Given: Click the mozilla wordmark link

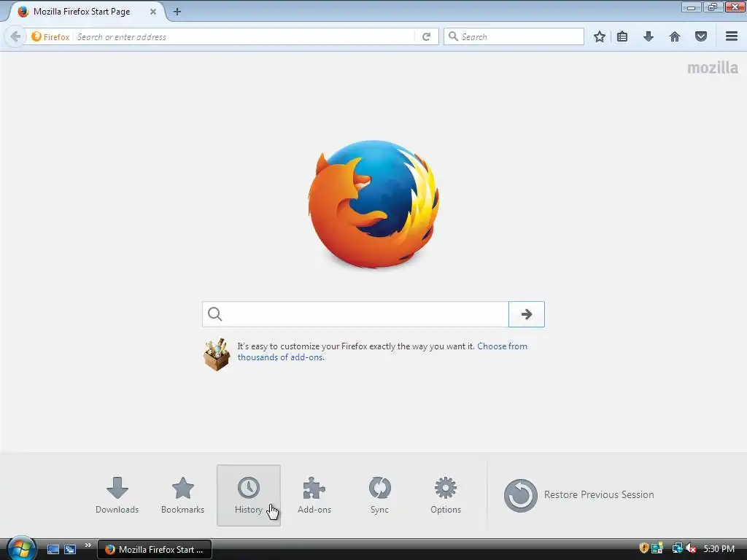Looking at the screenshot, I should click(713, 68).
